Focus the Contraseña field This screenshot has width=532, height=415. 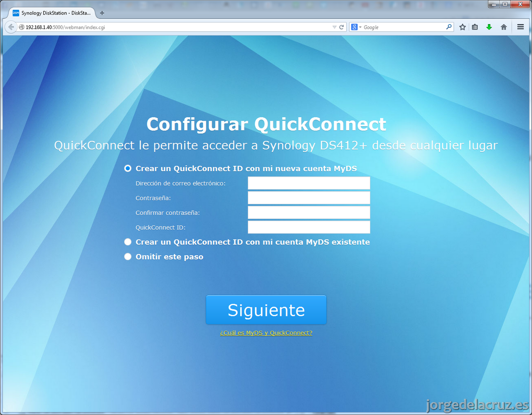tap(309, 198)
